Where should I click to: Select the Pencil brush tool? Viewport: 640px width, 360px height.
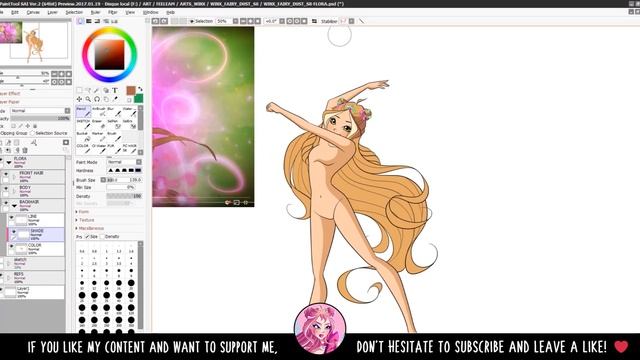83,112
